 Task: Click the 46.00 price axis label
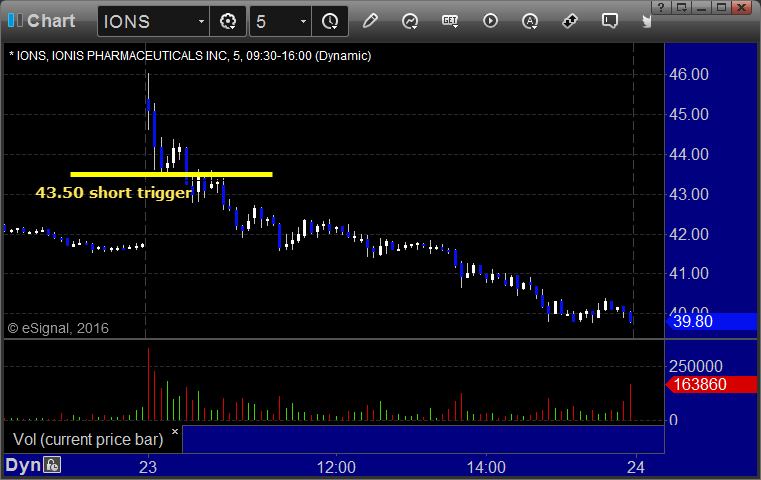click(689, 74)
